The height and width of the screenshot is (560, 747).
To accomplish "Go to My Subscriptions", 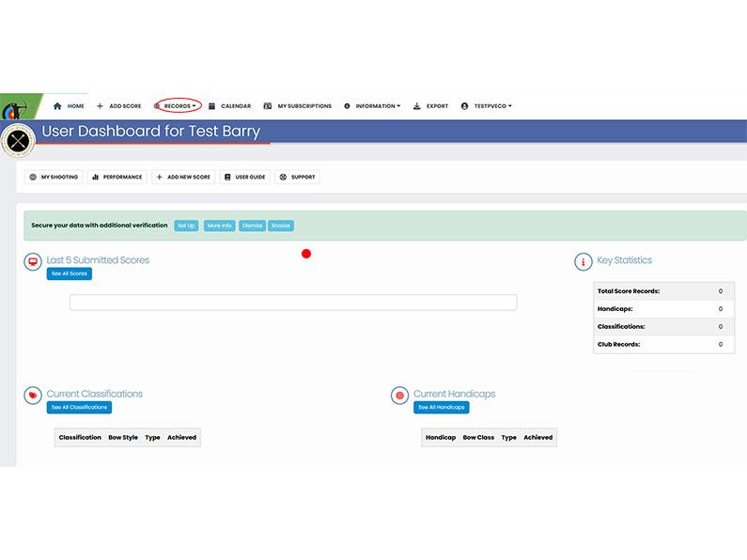I will [298, 106].
